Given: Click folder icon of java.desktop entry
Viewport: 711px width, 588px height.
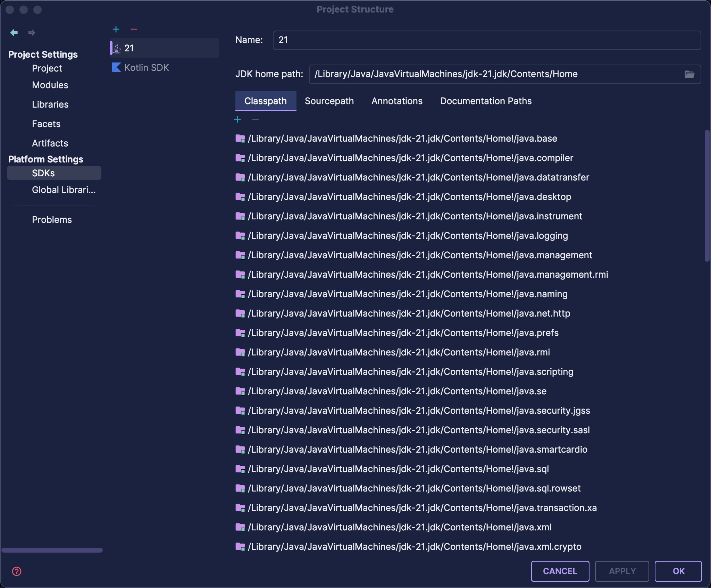Looking at the screenshot, I should tap(240, 197).
